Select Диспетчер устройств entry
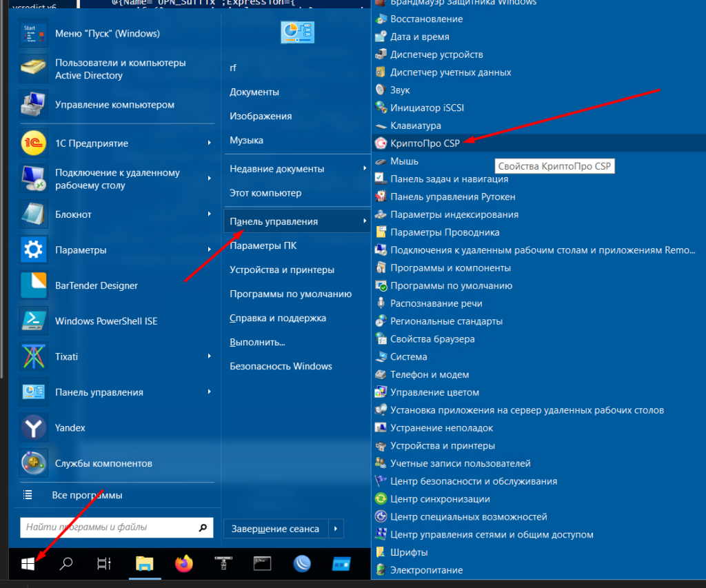The width and height of the screenshot is (706, 588). pos(436,54)
